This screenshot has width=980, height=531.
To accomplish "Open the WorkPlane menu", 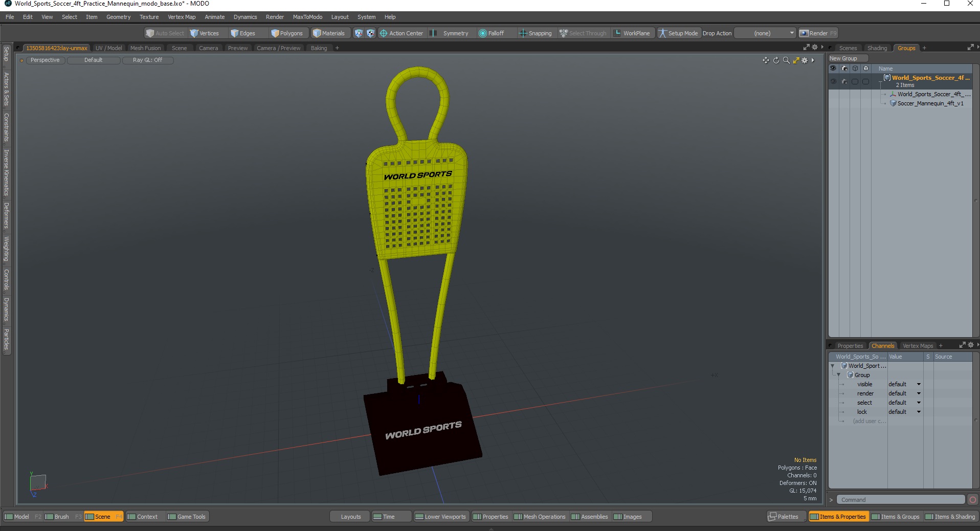I will tap(632, 33).
